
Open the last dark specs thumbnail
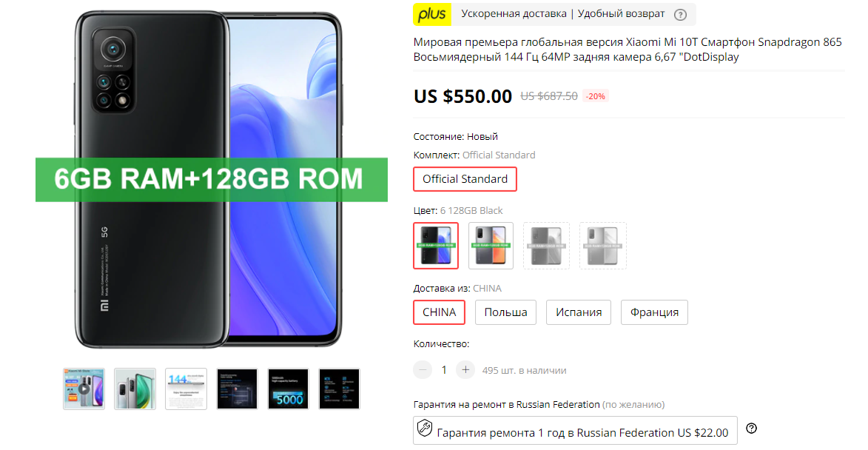[x=340, y=389]
